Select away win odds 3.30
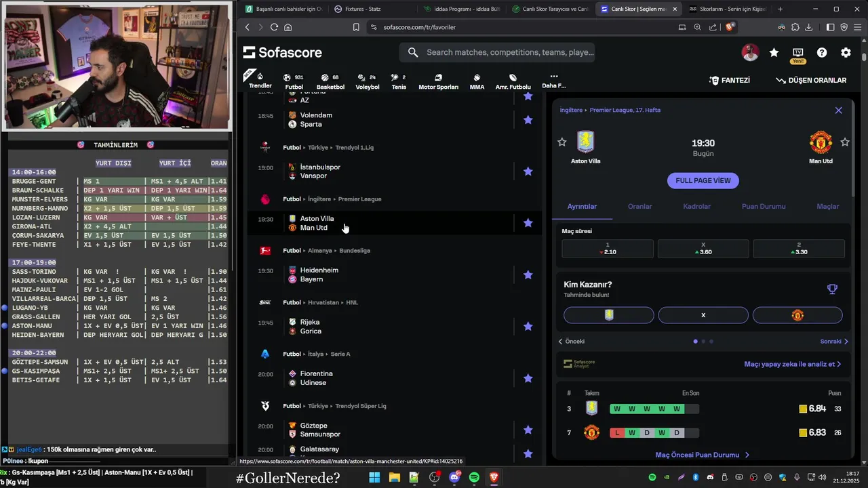868x488 pixels. tap(799, 248)
